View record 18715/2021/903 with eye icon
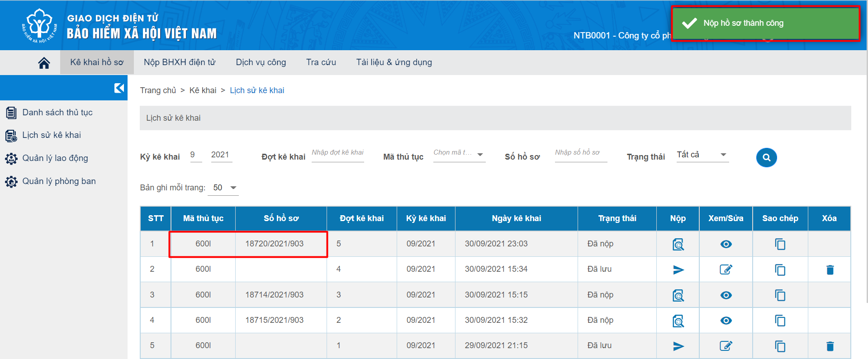 coord(726,321)
